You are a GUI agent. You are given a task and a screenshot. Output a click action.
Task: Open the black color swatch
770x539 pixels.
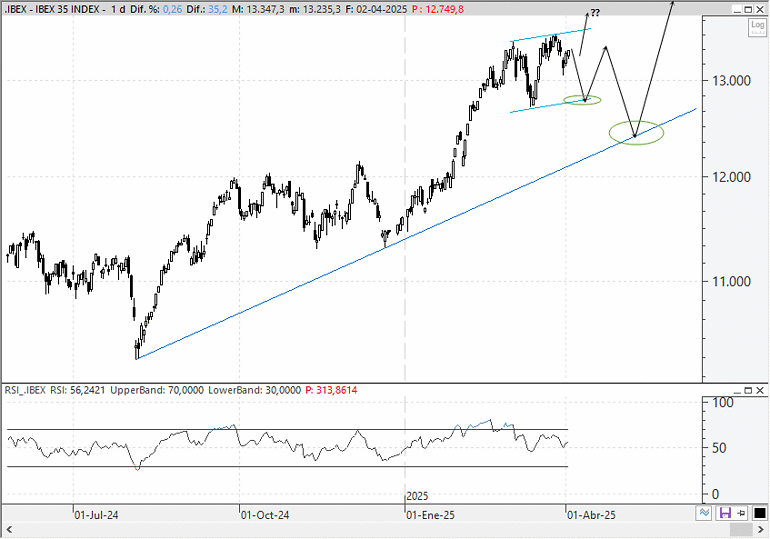pyautogui.click(x=759, y=513)
